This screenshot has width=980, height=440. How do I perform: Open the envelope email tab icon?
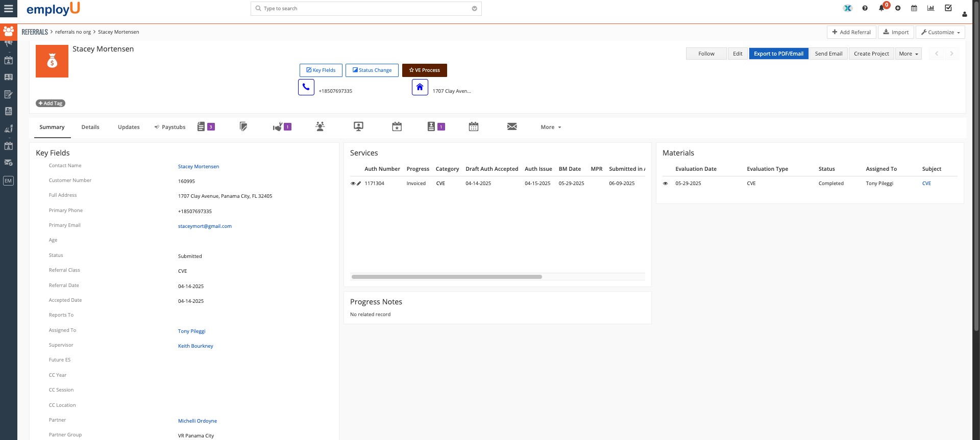point(511,127)
